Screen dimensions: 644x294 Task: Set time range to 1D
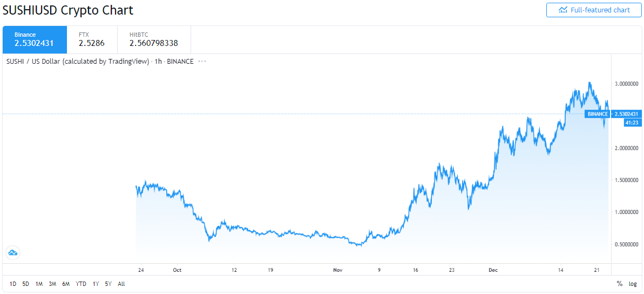click(x=12, y=284)
